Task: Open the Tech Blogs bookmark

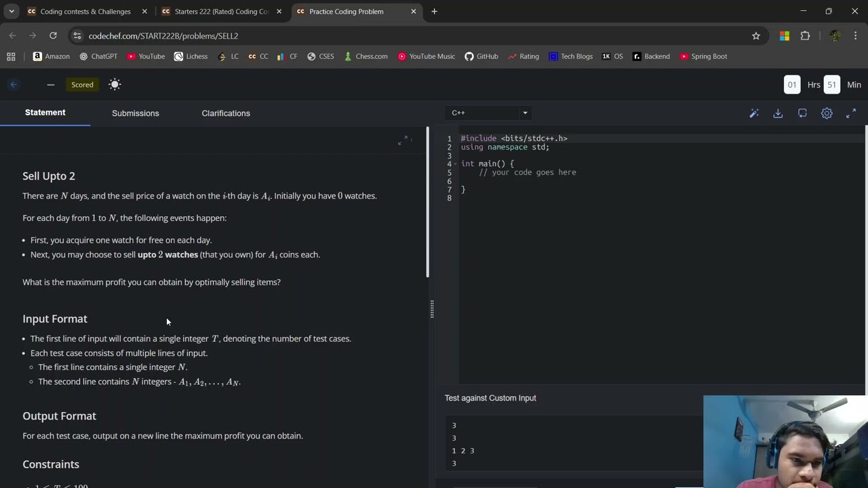Action: pyautogui.click(x=570, y=56)
